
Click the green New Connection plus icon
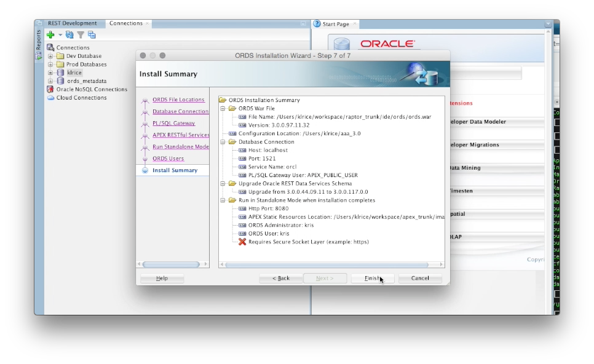(50, 35)
